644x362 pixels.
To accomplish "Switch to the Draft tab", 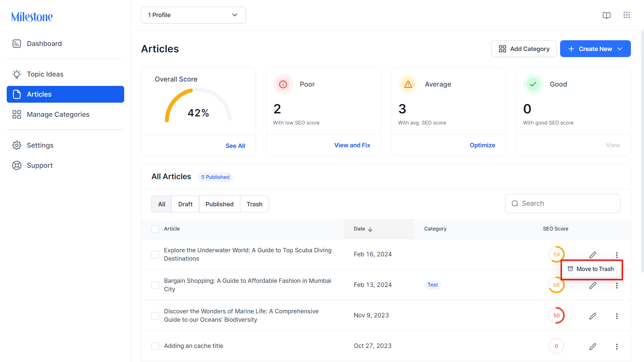I will click(x=185, y=204).
